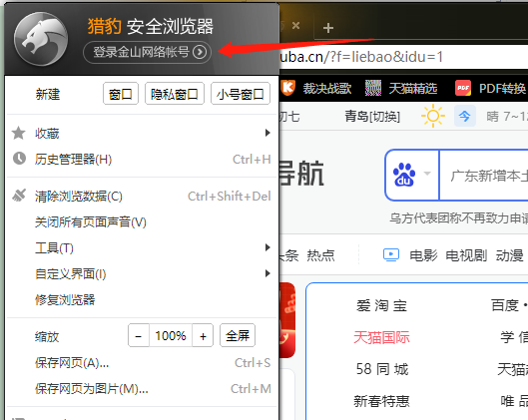The image size is (528, 420).
Task: Expand the 工具(T) submenu arrow
Action: pos(267,247)
